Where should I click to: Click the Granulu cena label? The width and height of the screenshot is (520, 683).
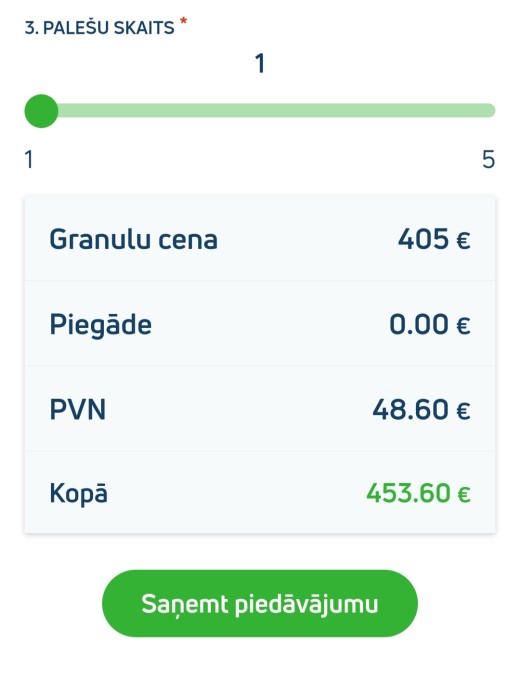coord(133,239)
